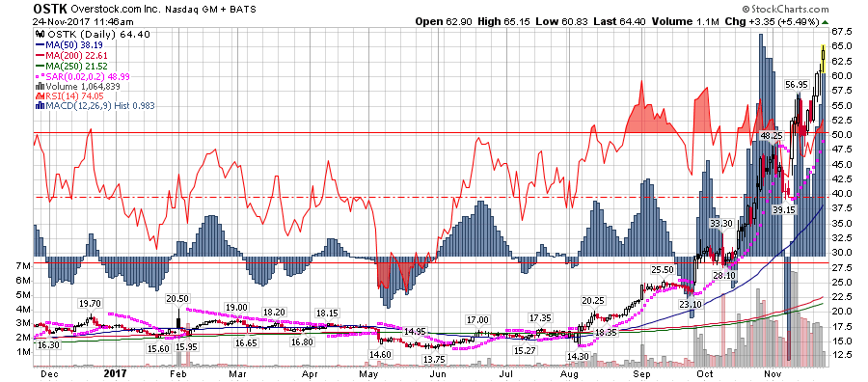Viewport: 868px width, 382px height.
Task: Click the yellow highlighted latest candlestick
Action: pos(824,59)
